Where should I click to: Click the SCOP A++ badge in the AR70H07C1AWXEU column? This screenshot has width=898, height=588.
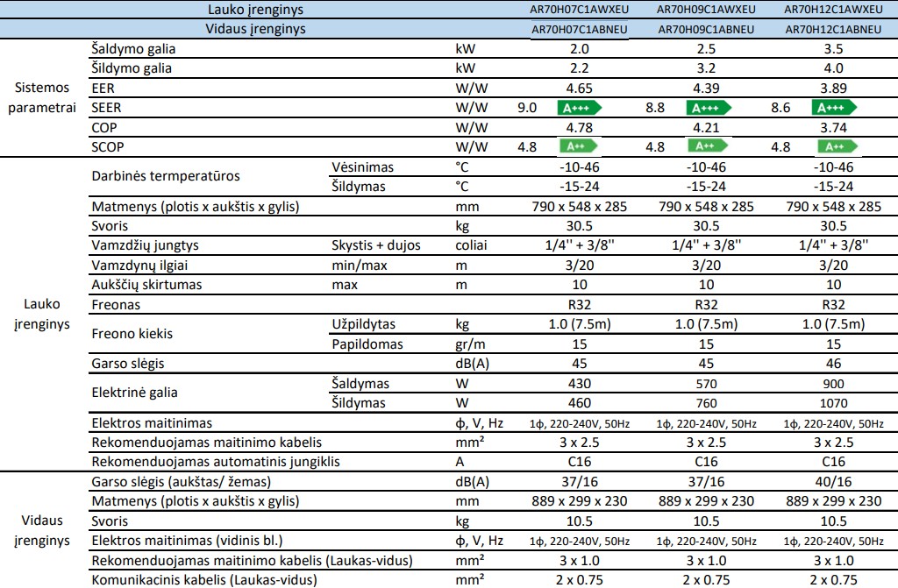click(x=579, y=146)
